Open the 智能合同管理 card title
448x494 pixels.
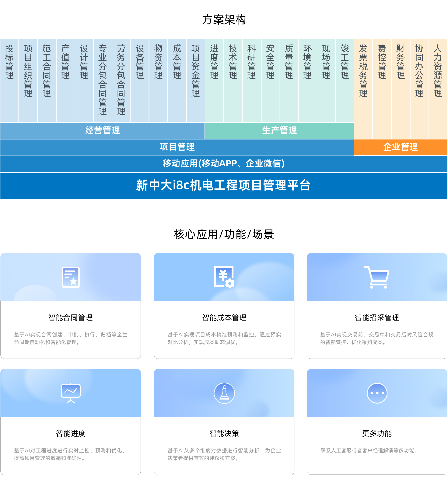[x=71, y=318]
